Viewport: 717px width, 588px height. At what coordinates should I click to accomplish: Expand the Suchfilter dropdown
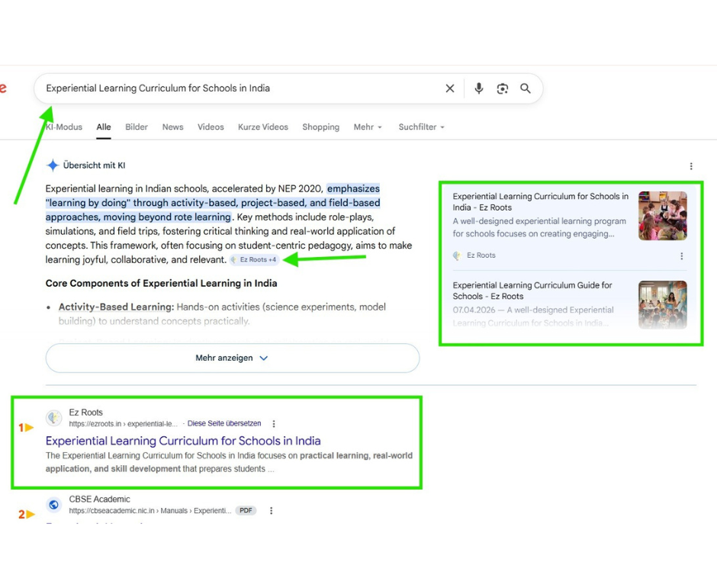(x=421, y=127)
